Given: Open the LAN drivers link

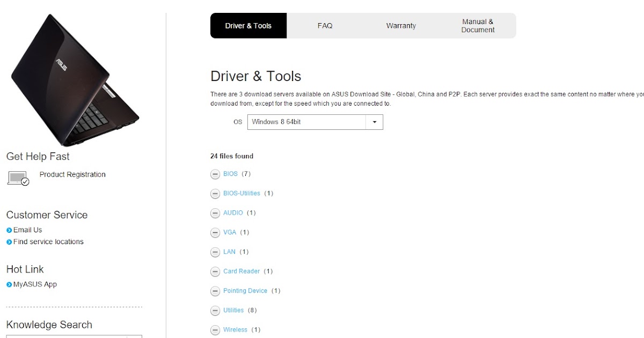Looking at the screenshot, I should coord(229,252).
